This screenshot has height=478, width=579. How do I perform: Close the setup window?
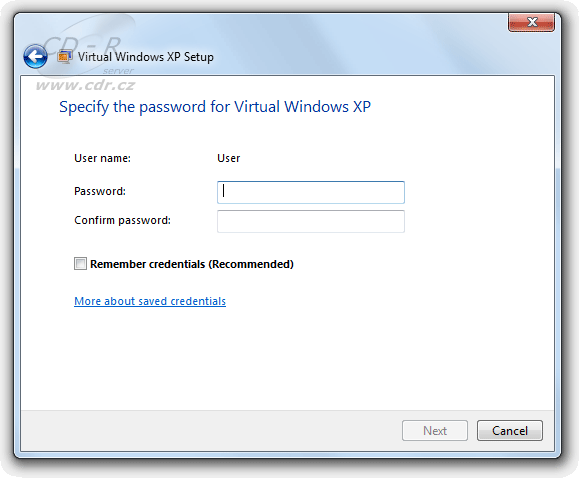[531, 22]
